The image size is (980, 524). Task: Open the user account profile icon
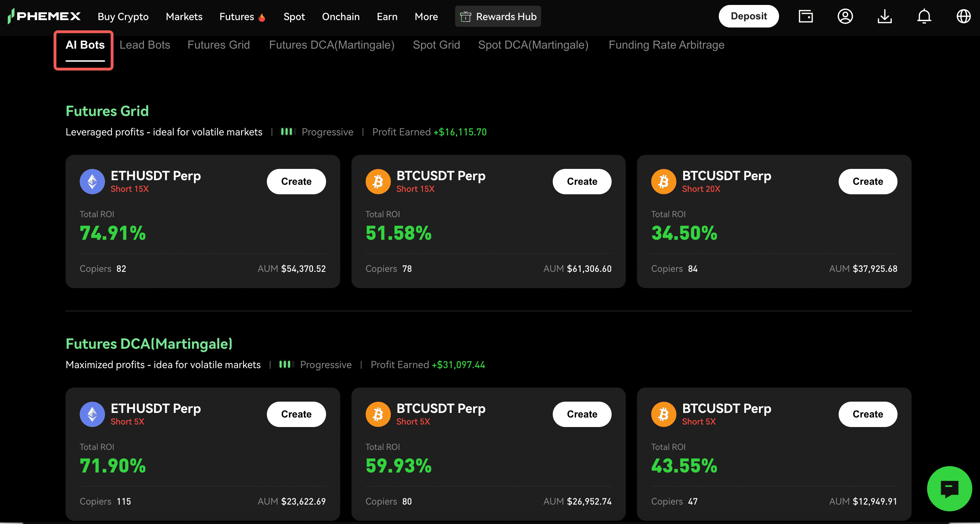[x=845, y=16]
